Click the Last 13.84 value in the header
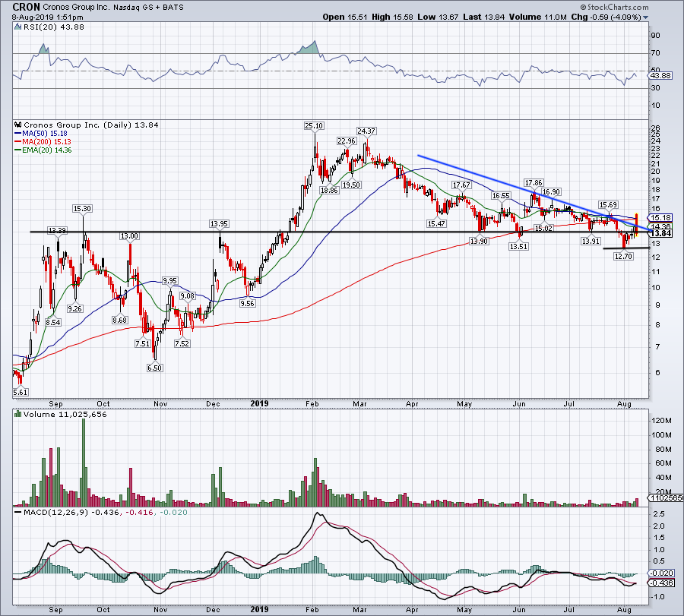684x616 pixels. pos(484,17)
